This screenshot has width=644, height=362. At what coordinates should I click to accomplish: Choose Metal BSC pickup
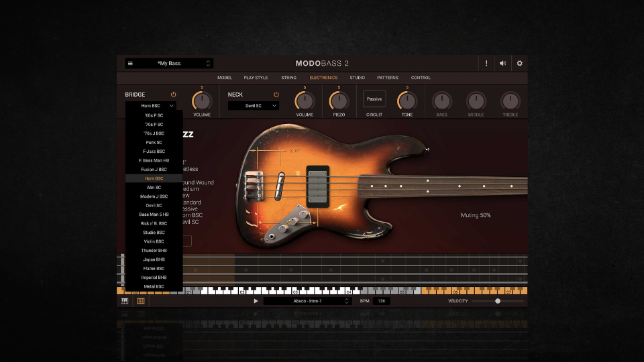tap(154, 286)
